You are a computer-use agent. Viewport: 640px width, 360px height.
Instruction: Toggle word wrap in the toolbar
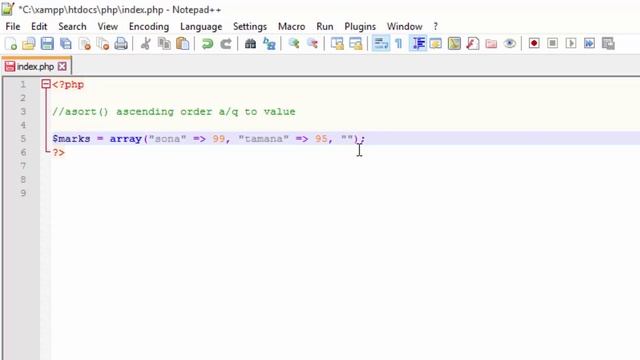380,43
